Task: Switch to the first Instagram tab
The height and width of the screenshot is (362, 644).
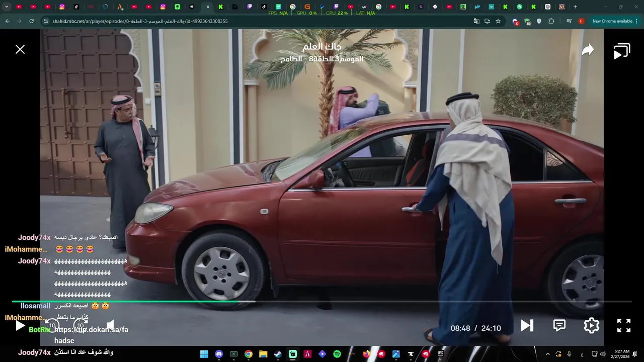Action: click(x=62, y=7)
